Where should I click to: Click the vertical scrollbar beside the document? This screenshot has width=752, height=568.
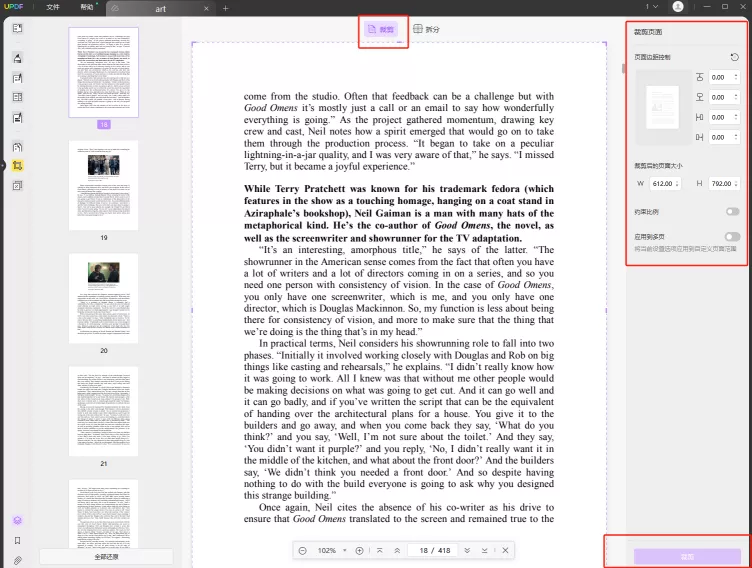coord(623,69)
